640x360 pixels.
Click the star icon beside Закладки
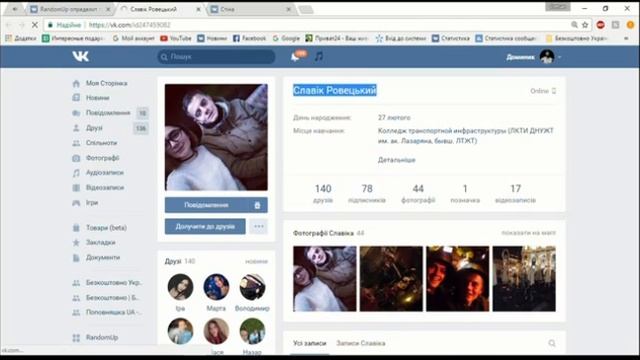pyautogui.click(x=76, y=242)
